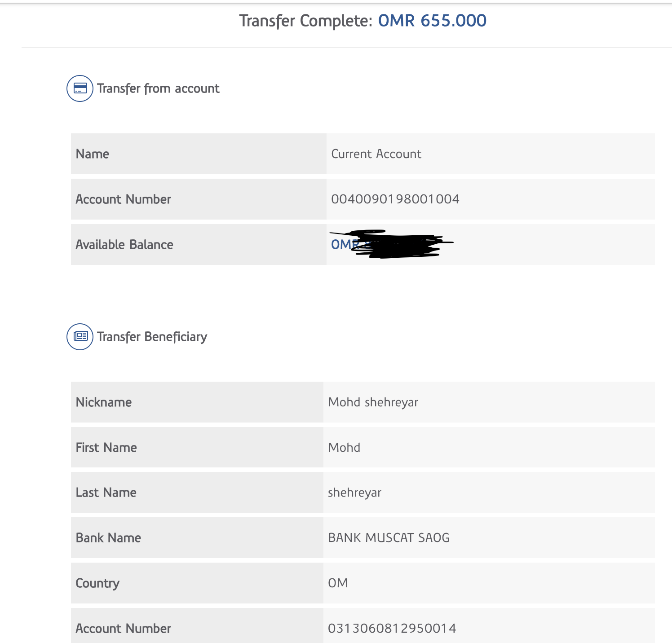Click the Transfer Beneficiary section title
This screenshot has height=643, width=672.
click(x=152, y=337)
